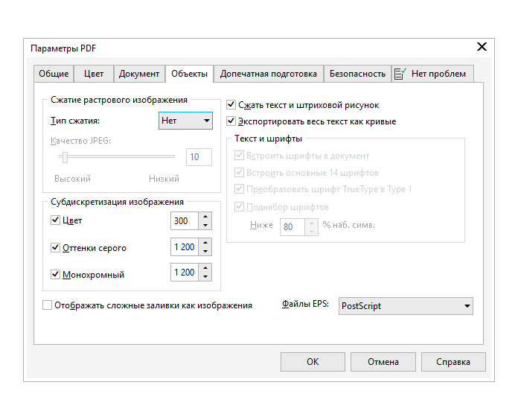Decrease Цвет resolution with down arrow

point(206,225)
